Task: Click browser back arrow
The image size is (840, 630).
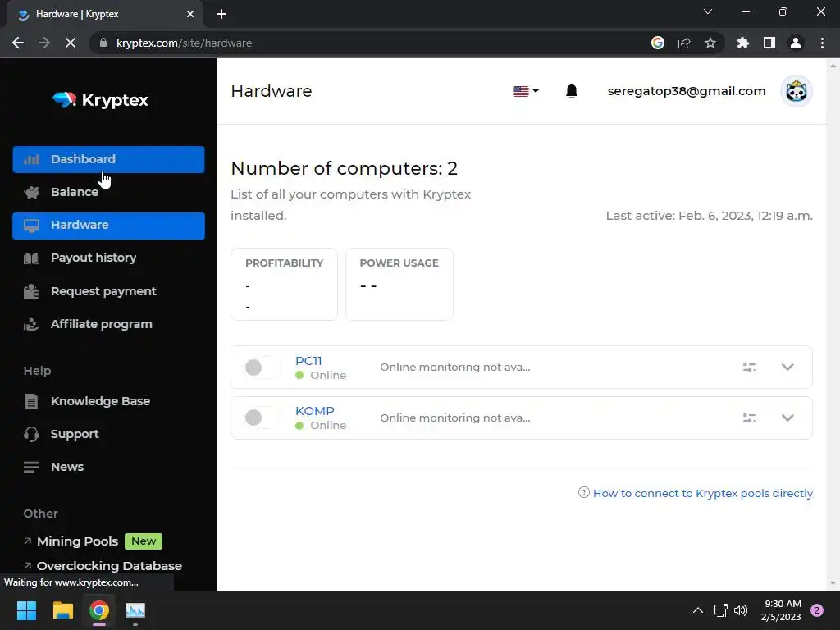Action: tap(18, 43)
